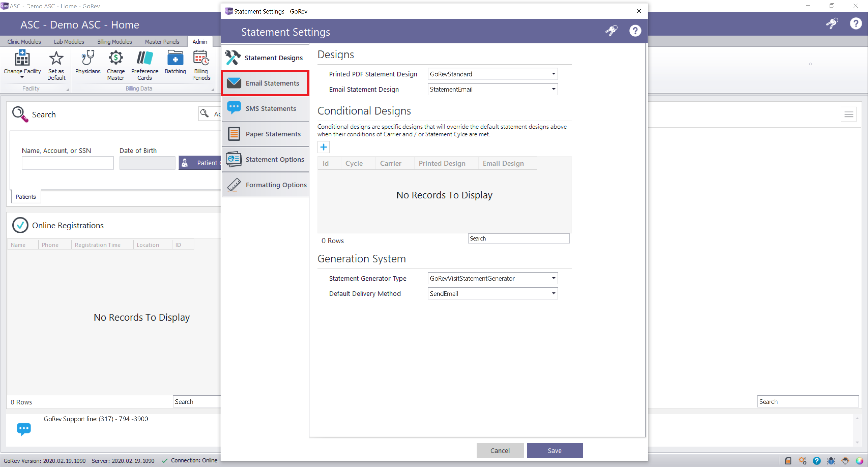
Task: Select the Formatting Options section
Action: [x=266, y=185]
